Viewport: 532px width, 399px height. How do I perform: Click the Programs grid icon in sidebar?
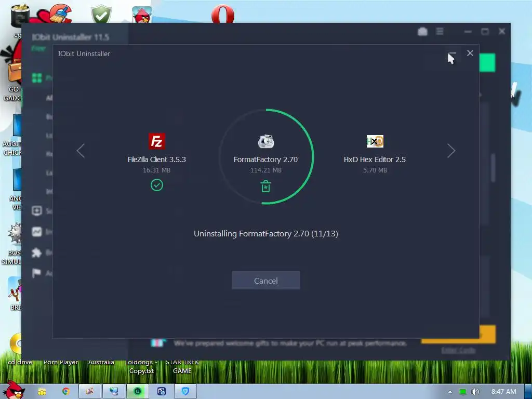(x=37, y=78)
